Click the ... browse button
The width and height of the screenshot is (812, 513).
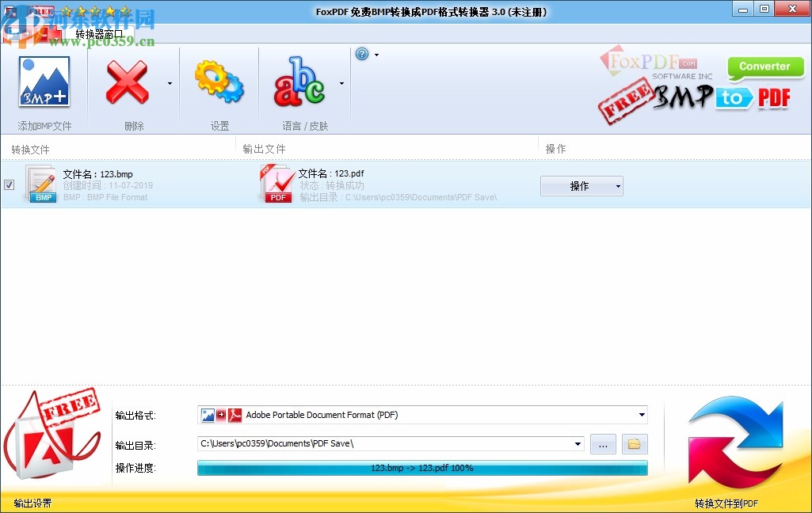coord(603,444)
